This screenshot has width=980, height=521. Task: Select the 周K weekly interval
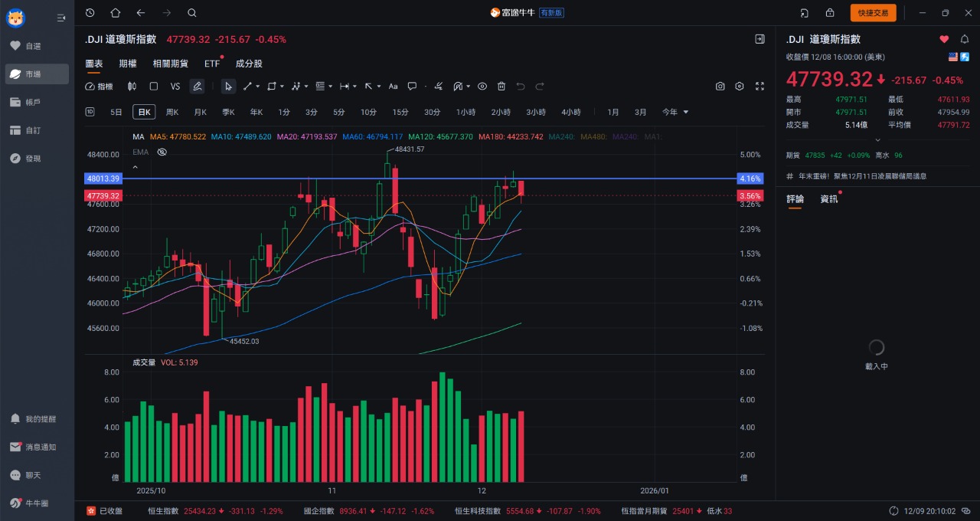(x=172, y=112)
